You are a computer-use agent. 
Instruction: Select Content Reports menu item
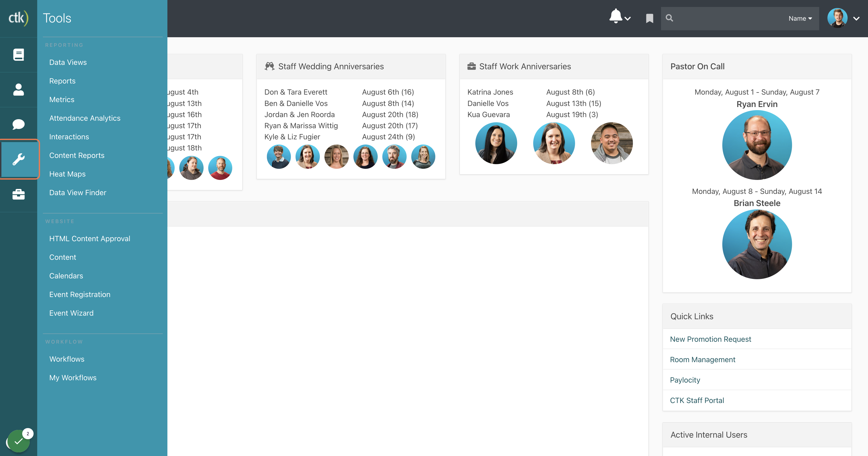(x=77, y=155)
